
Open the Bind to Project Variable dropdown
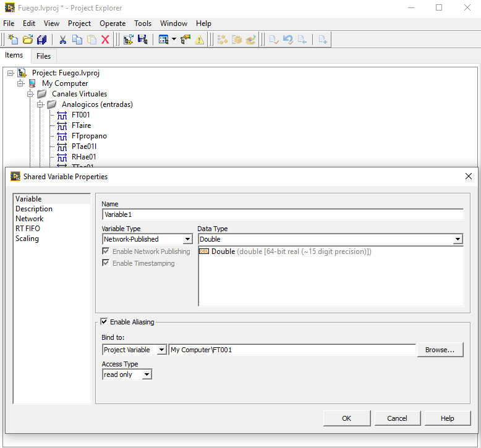[x=161, y=350]
